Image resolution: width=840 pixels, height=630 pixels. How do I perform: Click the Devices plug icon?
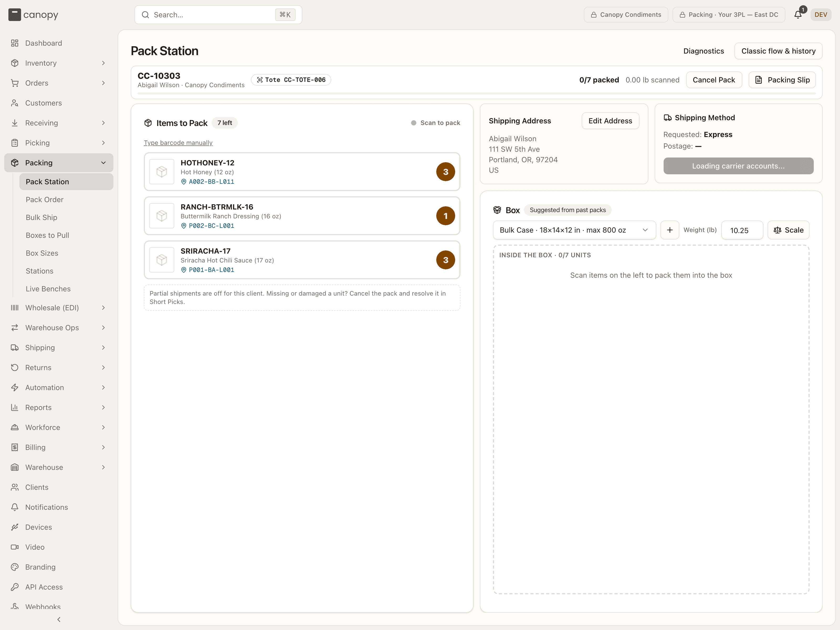pos(15,527)
